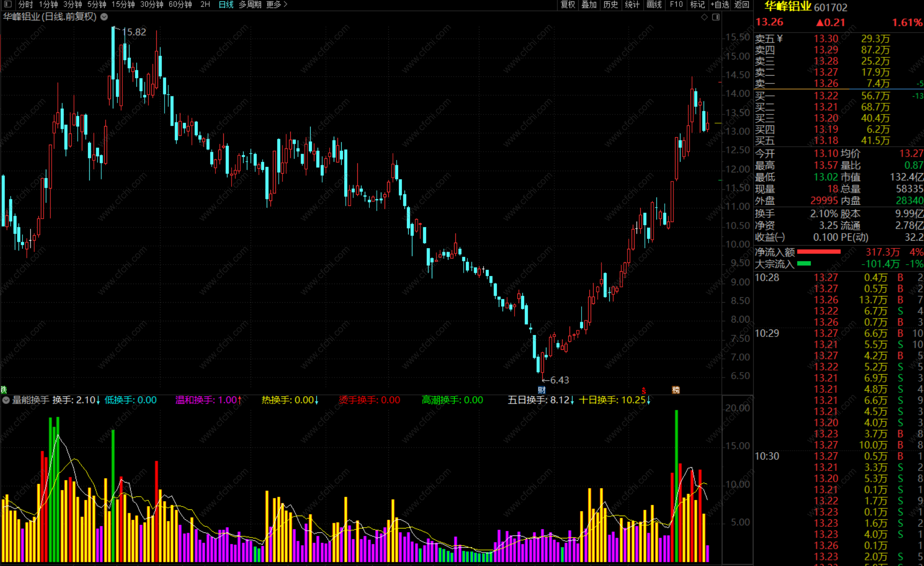The height and width of the screenshot is (566, 924).
Task: Click the 返回 back button
Action: click(x=742, y=5)
